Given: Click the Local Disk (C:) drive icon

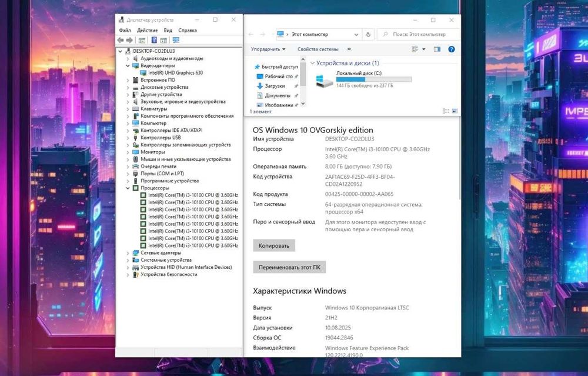Looking at the screenshot, I should 324,81.
